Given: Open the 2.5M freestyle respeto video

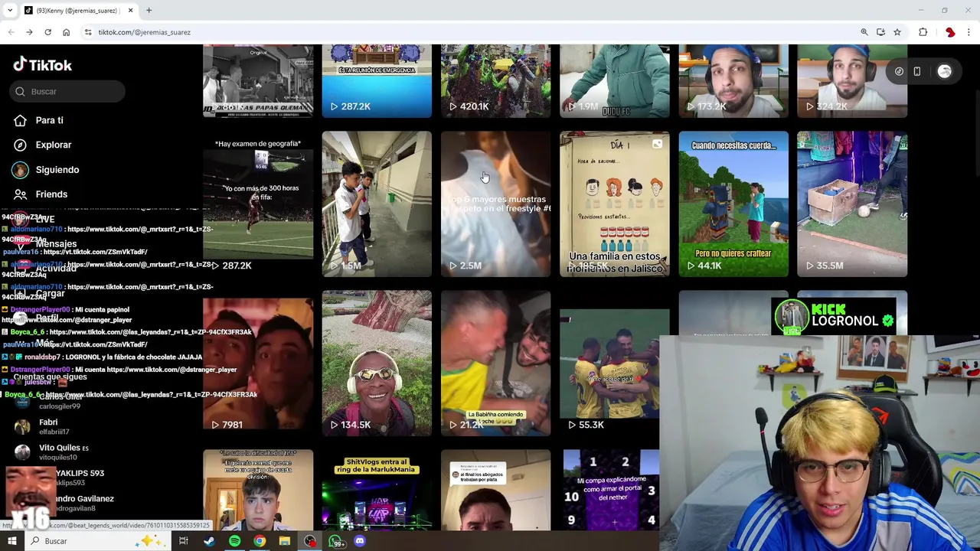Looking at the screenshot, I should (495, 204).
